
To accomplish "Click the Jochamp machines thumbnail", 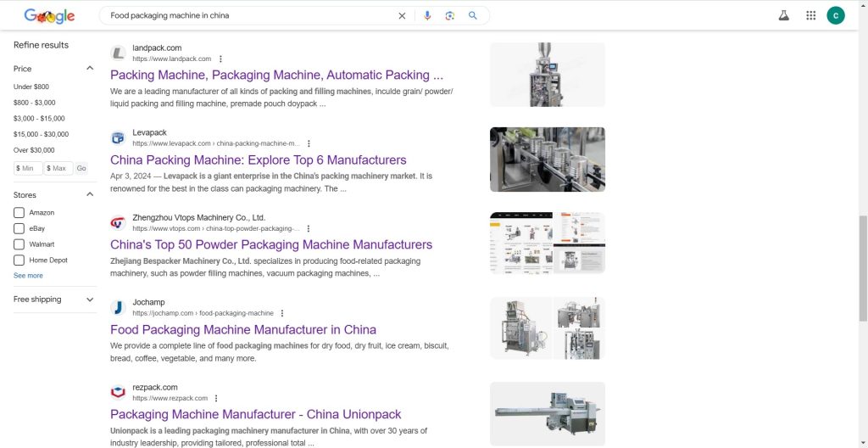I will 547,328.
